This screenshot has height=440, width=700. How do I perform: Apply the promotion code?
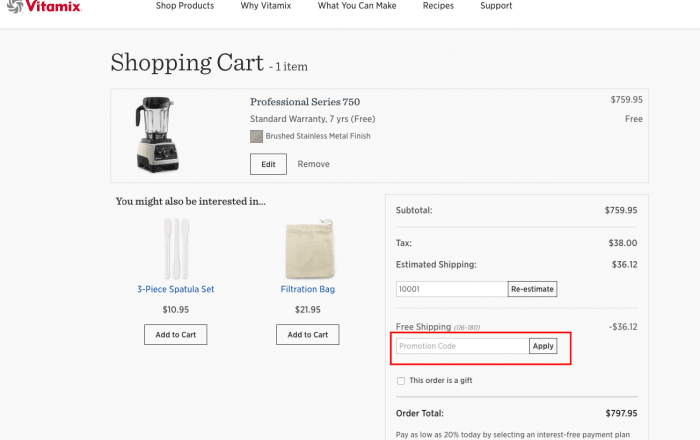click(x=543, y=346)
